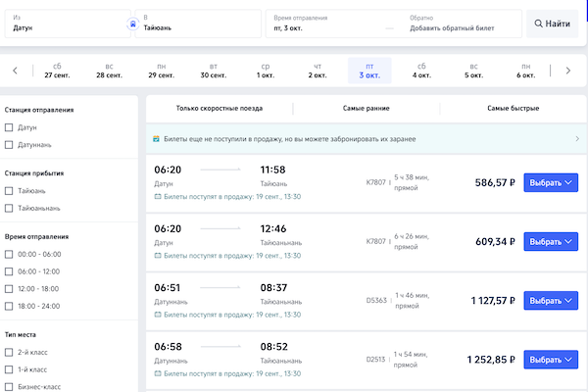
Task: Click the previous dates arrow in date carousel
Action: tap(16, 71)
